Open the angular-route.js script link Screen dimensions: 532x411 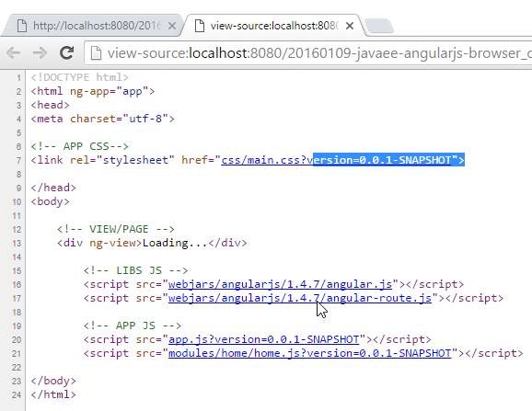[300, 298]
